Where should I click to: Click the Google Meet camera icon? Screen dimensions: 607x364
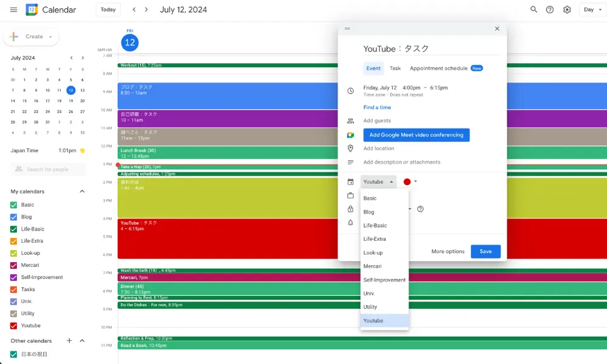pos(350,135)
